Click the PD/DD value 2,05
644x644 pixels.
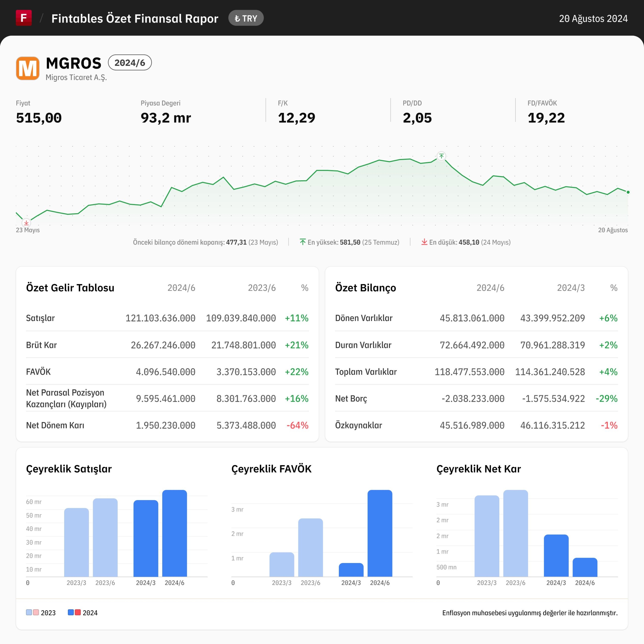pyautogui.click(x=417, y=118)
